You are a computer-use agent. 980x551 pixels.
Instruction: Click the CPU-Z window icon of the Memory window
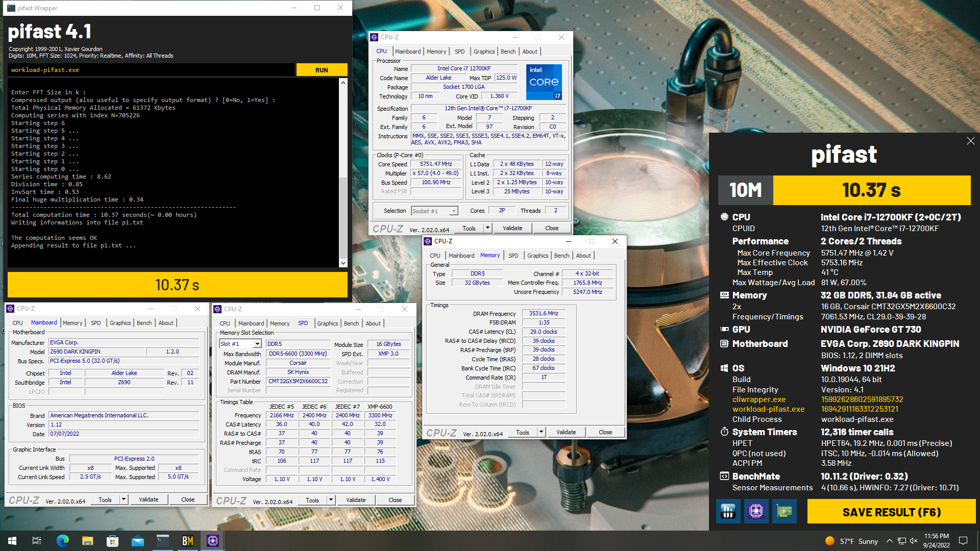428,241
